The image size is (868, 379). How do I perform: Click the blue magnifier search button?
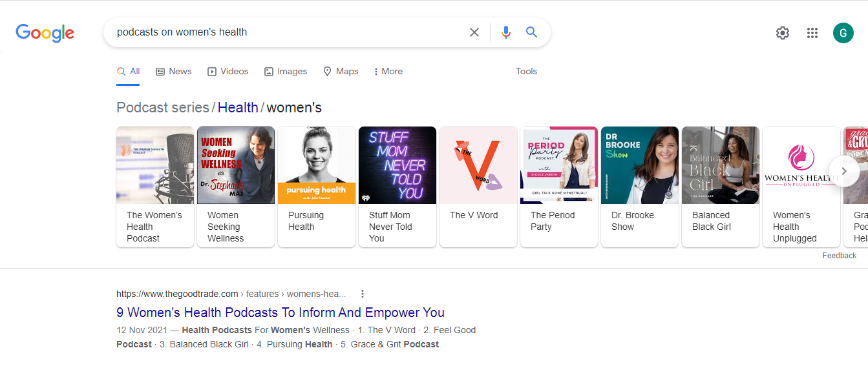(x=532, y=32)
